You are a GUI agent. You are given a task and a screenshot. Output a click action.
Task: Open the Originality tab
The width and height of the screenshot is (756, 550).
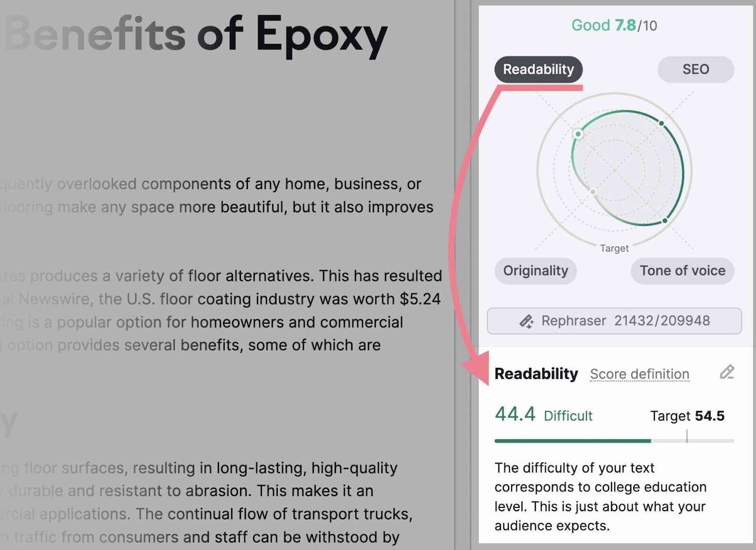[535, 271]
